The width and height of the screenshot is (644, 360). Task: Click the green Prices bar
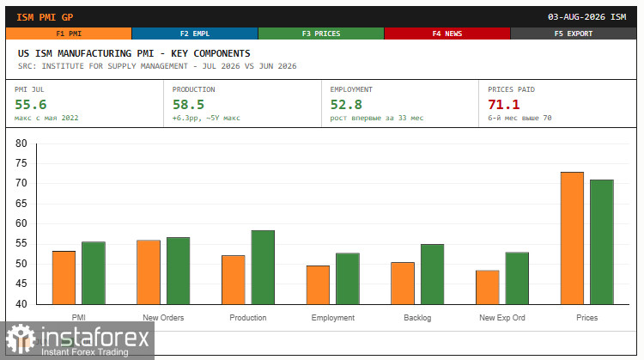point(602,242)
